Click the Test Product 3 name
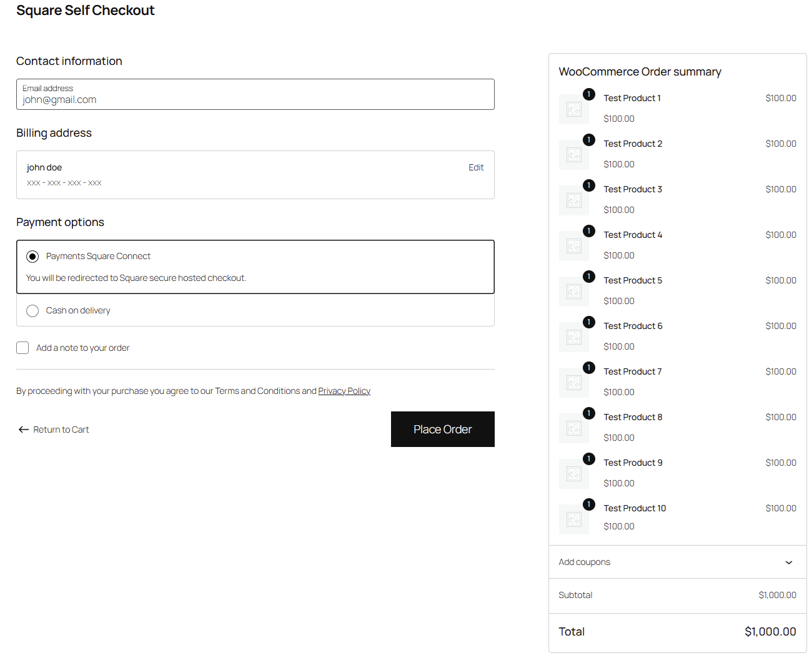The height and width of the screenshot is (658, 812). [633, 189]
